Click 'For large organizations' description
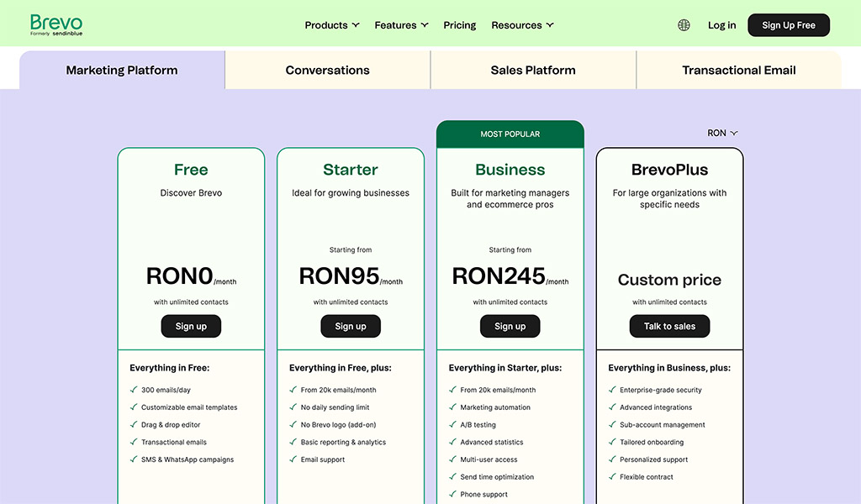861x504 pixels. 669,198
